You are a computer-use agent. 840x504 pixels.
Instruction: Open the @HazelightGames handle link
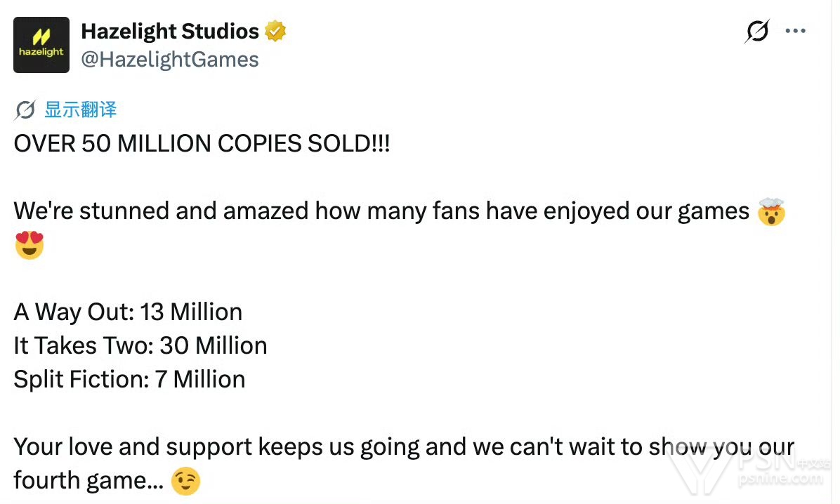(x=170, y=60)
